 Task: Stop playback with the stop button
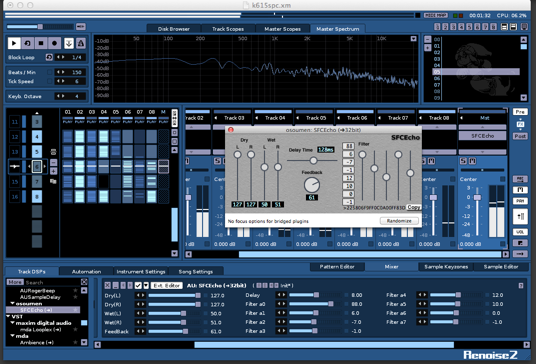coord(41,43)
